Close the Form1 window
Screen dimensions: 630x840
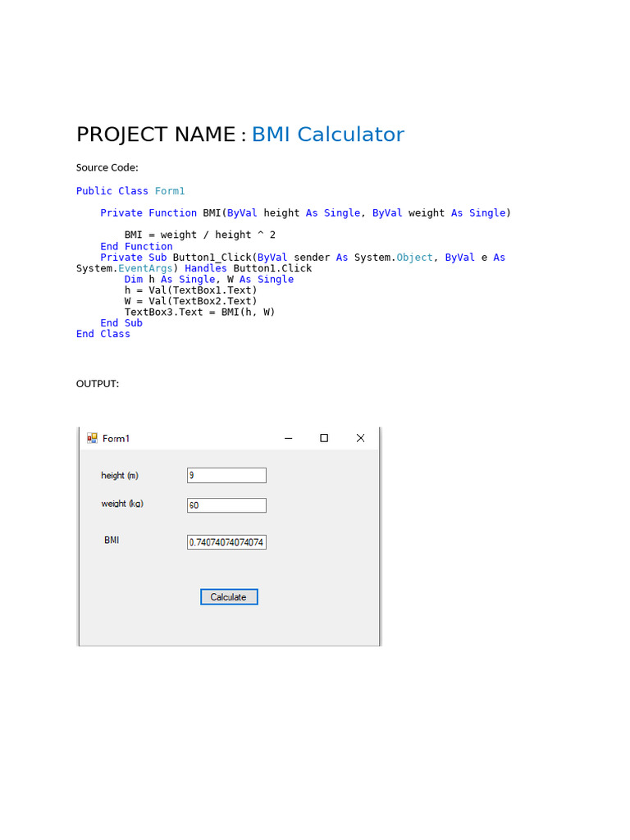361,438
